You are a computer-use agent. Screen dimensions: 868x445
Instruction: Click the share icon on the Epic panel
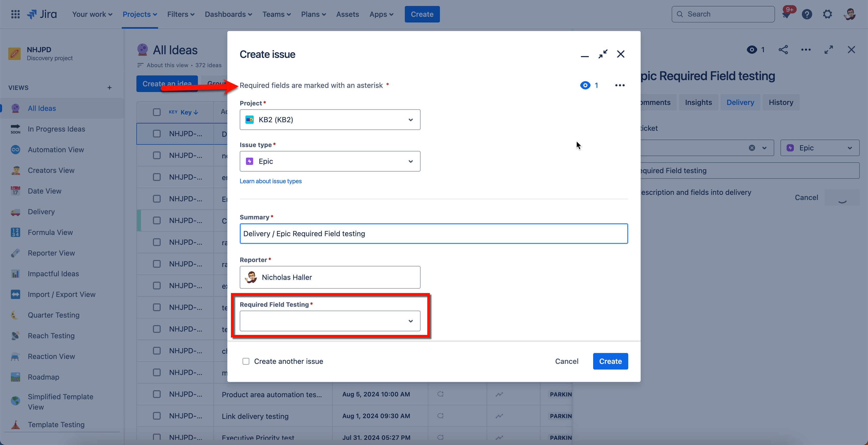[x=783, y=50]
